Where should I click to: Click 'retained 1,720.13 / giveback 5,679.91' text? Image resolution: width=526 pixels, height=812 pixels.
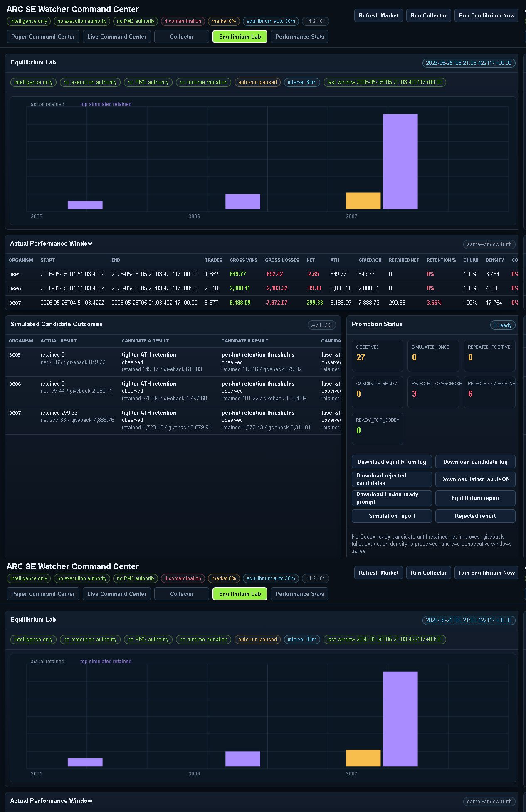(166, 428)
